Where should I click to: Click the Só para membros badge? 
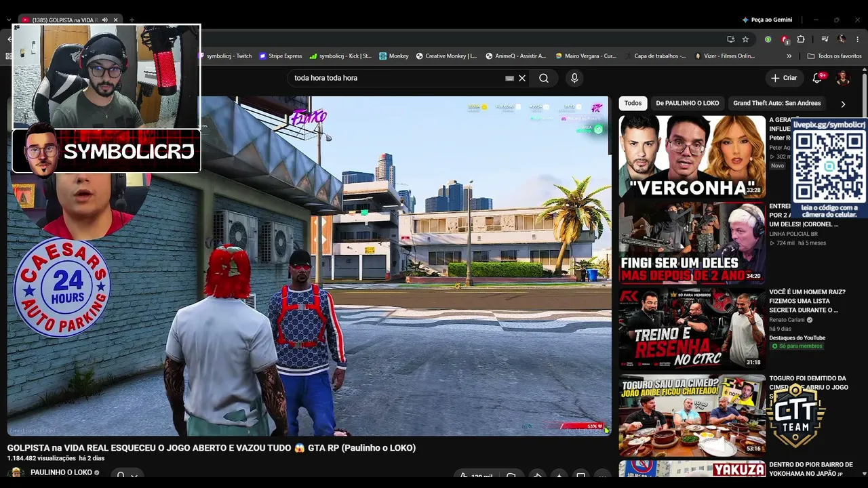coord(797,346)
